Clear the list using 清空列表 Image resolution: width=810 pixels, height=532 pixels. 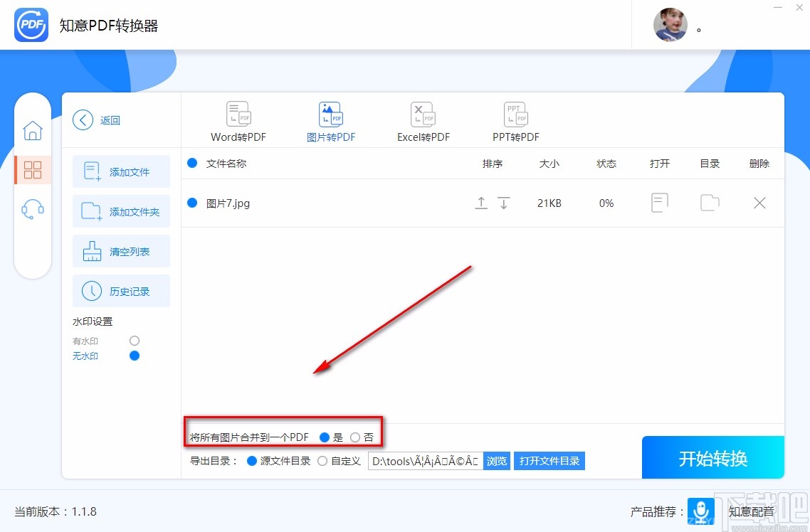tap(121, 251)
